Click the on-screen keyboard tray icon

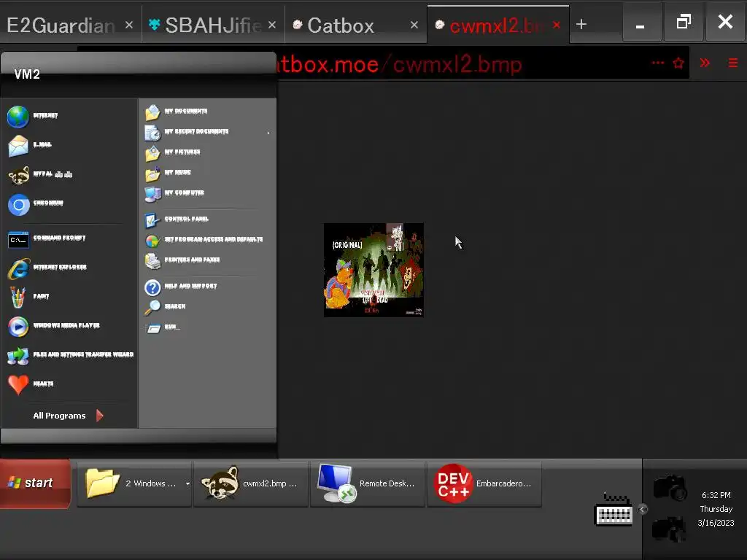pyautogui.click(x=614, y=510)
